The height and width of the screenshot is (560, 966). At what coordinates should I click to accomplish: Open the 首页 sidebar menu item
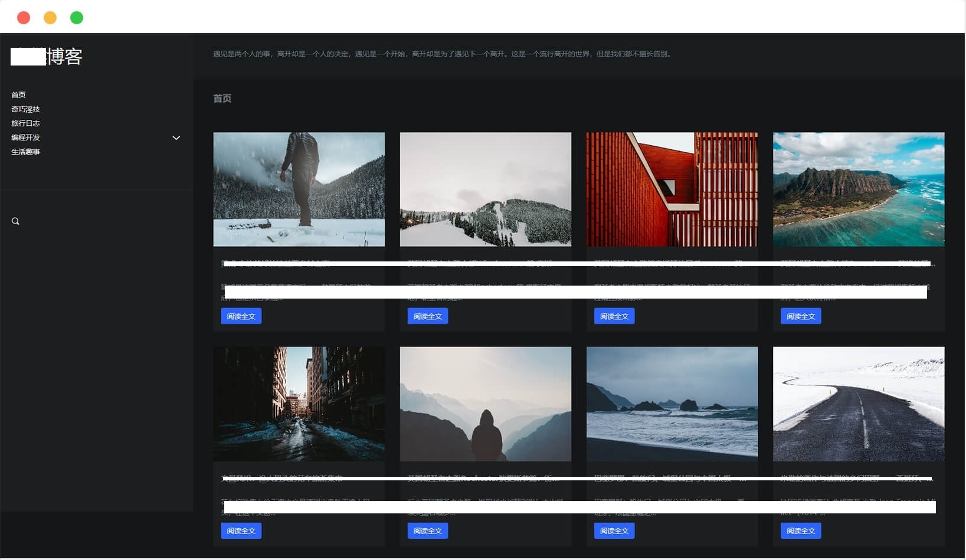18,95
